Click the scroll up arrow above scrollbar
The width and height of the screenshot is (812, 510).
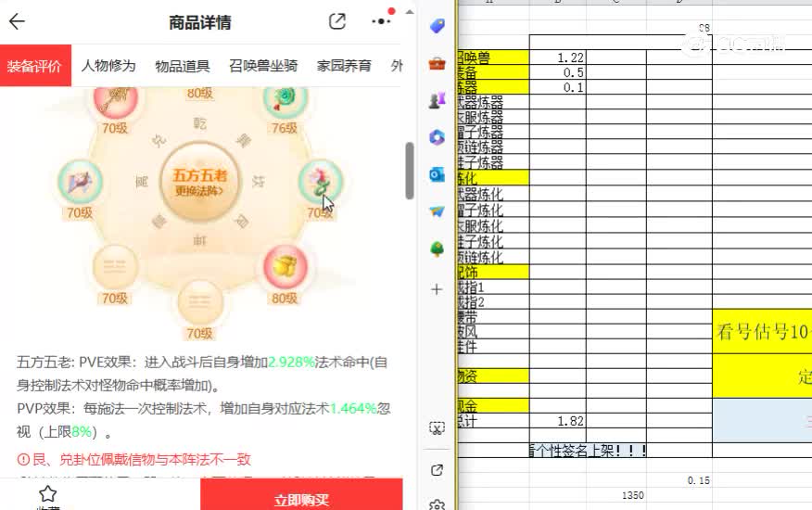(x=410, y=11)
